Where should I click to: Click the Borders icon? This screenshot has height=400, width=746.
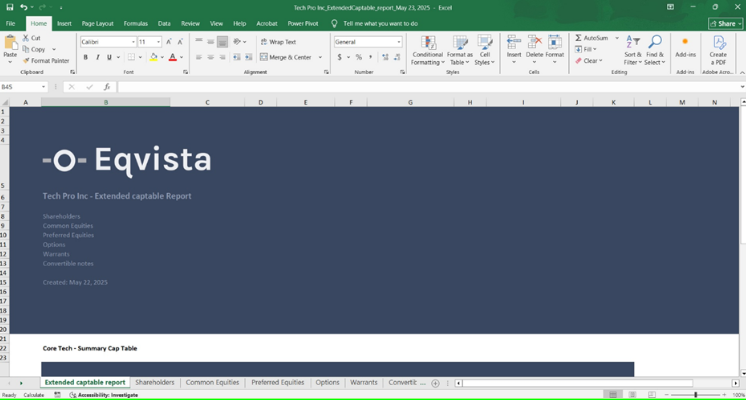click(x=131, y=57)
